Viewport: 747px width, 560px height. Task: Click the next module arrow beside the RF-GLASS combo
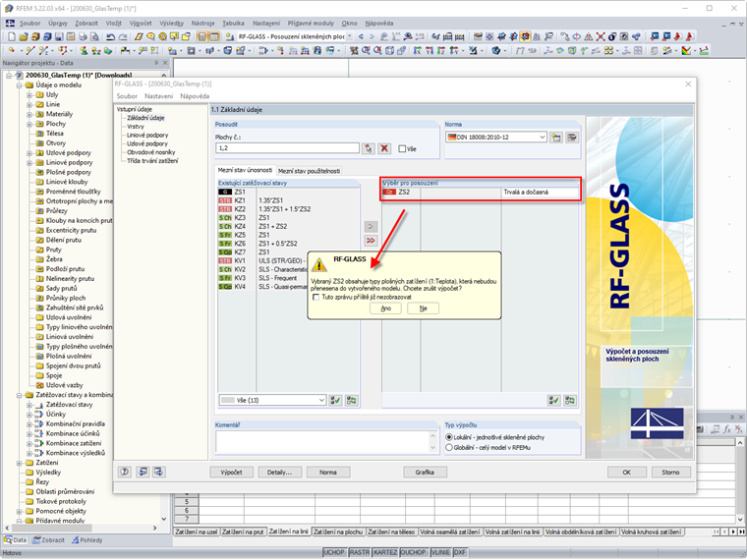[373, 36]
